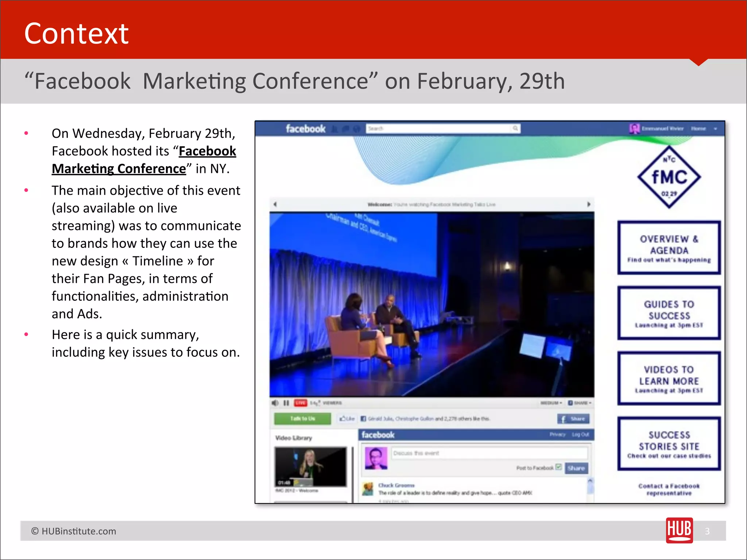Open the Video Library welcome thumbnail

tap(310, 467)
